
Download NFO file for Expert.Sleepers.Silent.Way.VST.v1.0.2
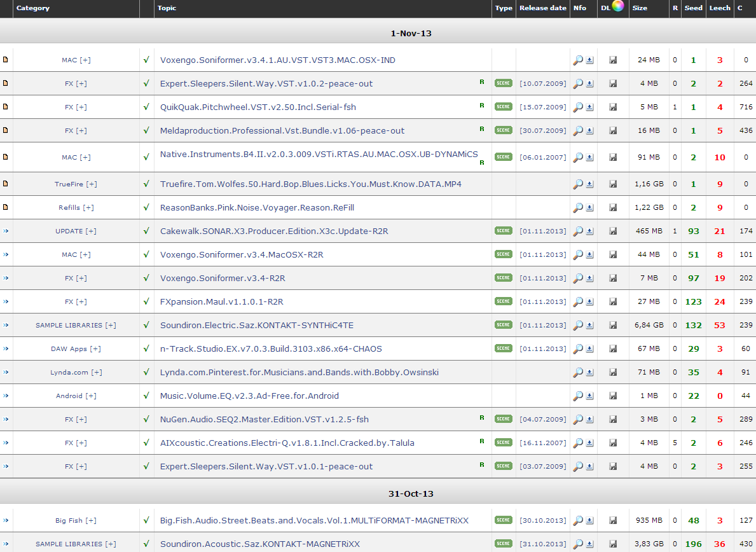[x=589, y=84]
